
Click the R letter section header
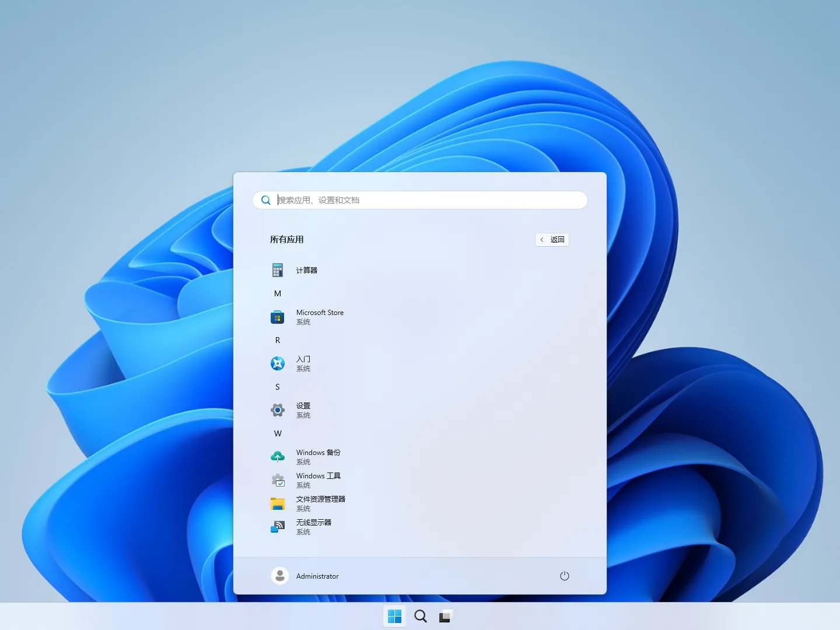[x=278, y=340]
